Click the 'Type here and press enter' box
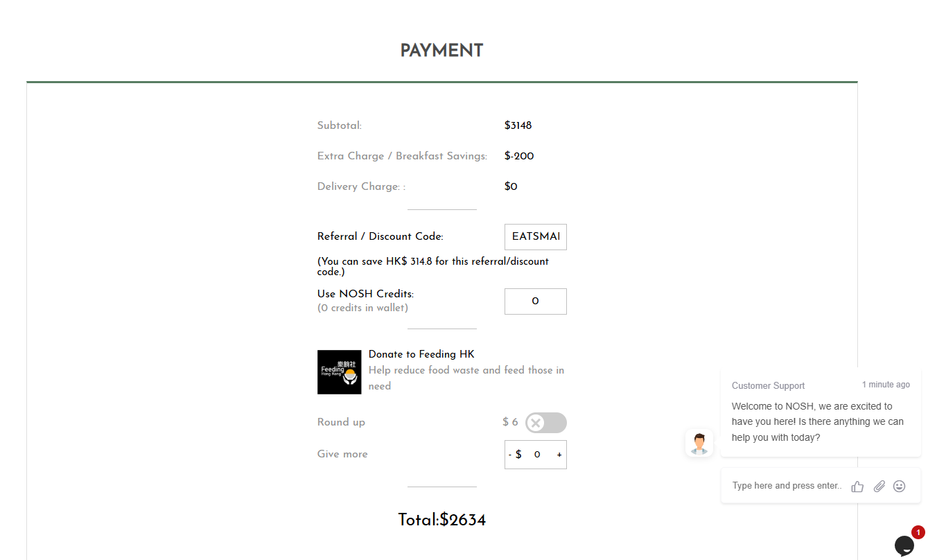 [x=787, y=486]
